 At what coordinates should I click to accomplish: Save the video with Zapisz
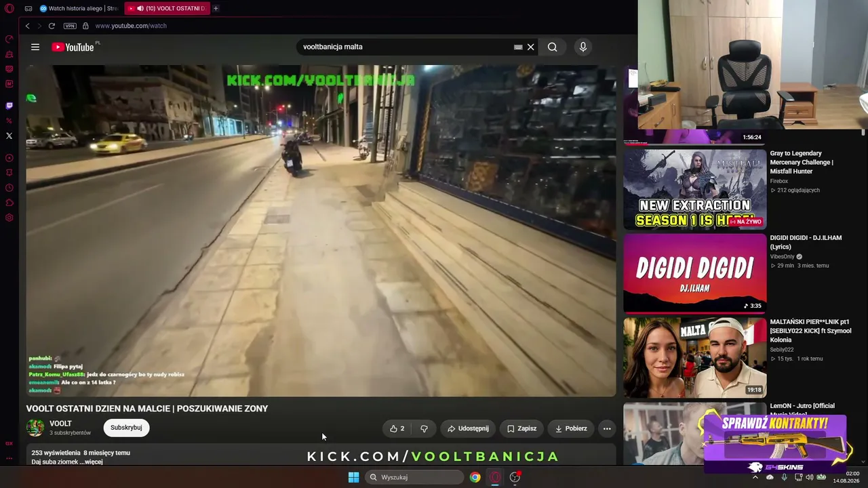pyautogui.click(x=521, y=428)
